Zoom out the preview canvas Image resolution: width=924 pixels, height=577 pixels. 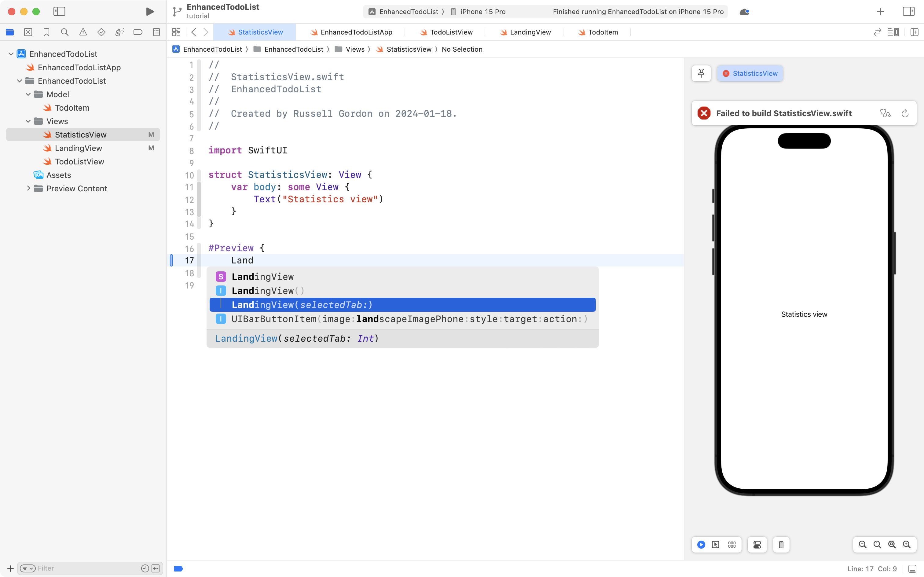coord(862,545)
